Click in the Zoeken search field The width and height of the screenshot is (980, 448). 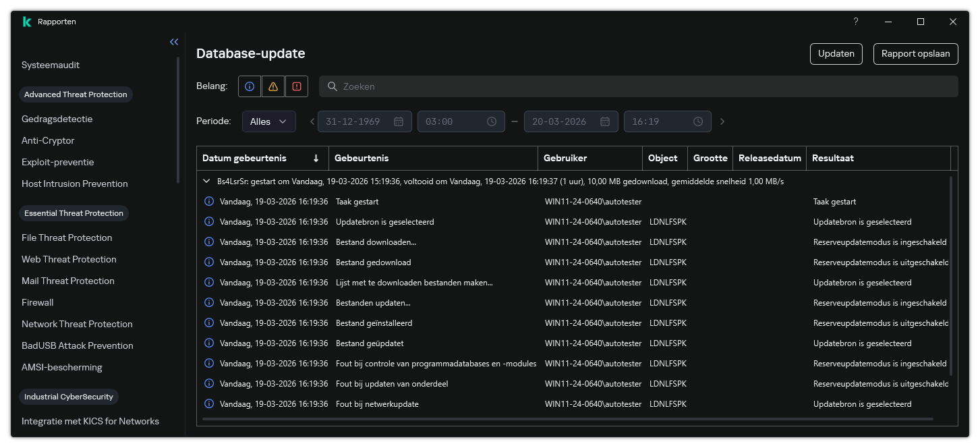point(637,86)
